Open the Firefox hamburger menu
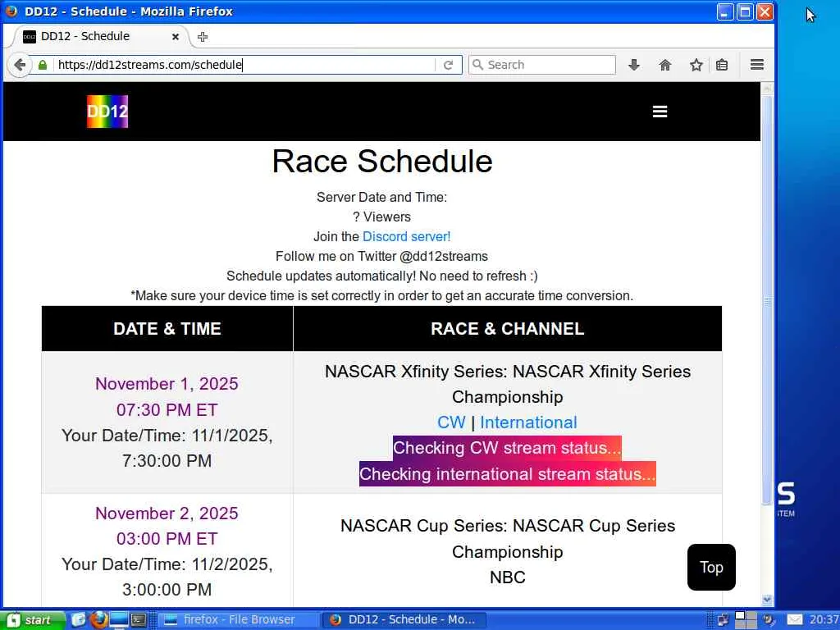This screenshot has height=630, width=840. pyautogui.click(x=756, y=65)
